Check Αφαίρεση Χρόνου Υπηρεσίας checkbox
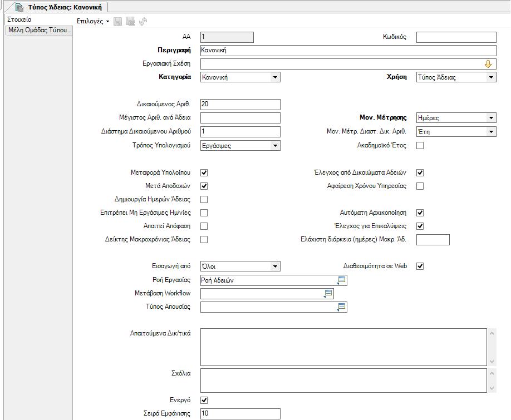 420,186
